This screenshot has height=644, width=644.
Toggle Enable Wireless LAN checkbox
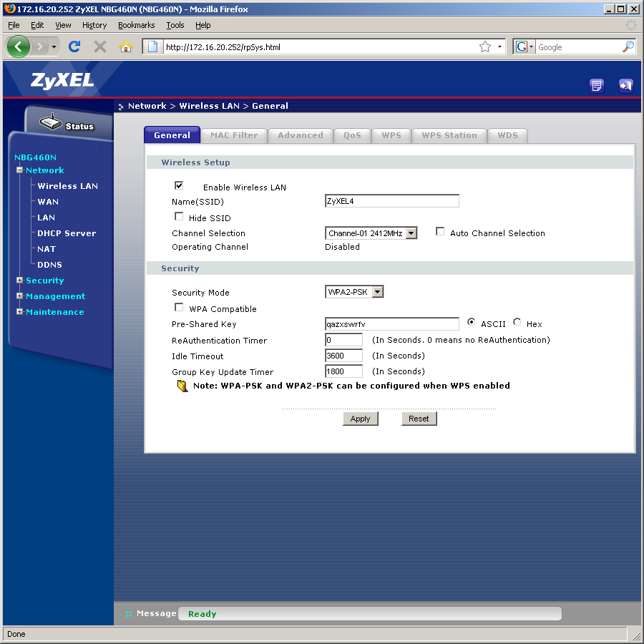tap(179, 185)
